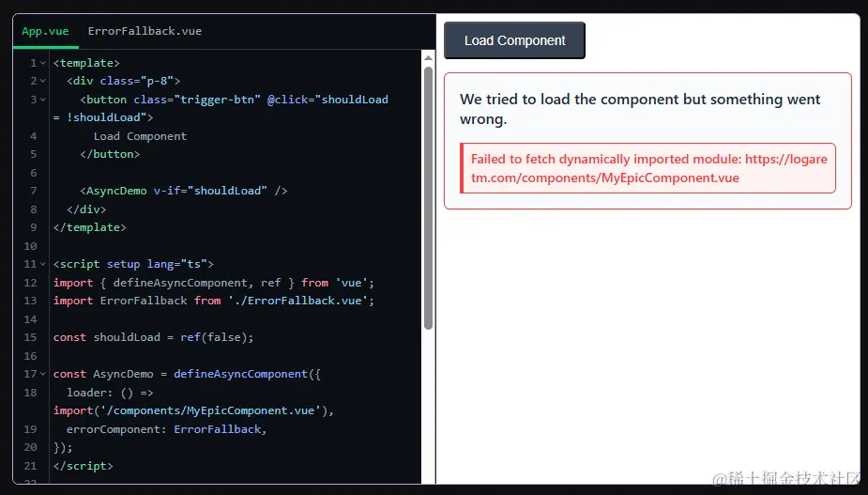Screen dimensions: 868x495
Task: Collapse the defineAsyncComponent fold at line 17
Action: [42, 374]
